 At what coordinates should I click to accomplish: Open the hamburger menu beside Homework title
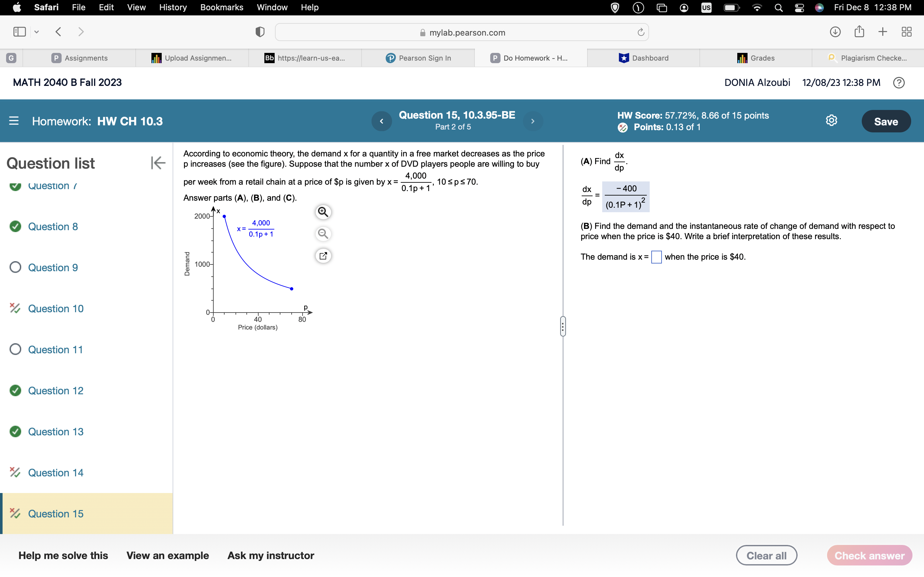(x=14, y=121)
